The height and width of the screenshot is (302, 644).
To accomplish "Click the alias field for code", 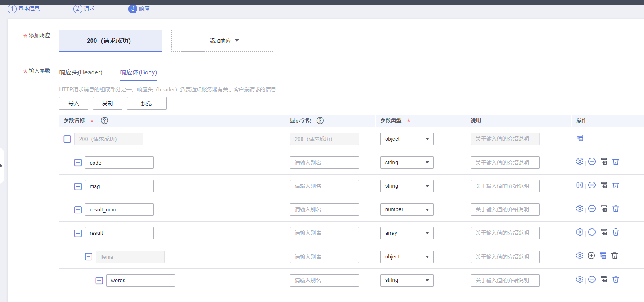I will [x=324, y=163].
